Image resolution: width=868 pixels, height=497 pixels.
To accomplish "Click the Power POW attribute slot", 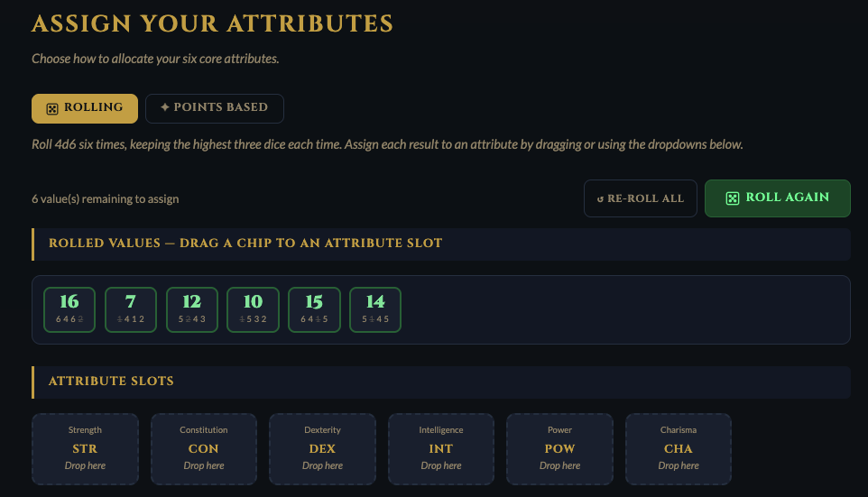I will 559,448.
